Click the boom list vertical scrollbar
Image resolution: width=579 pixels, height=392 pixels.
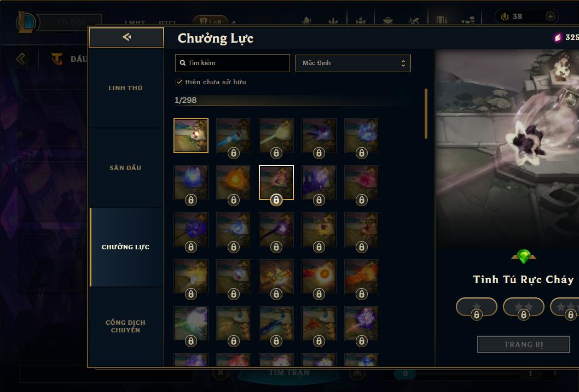pyautogui.click(x=426, y=114)
